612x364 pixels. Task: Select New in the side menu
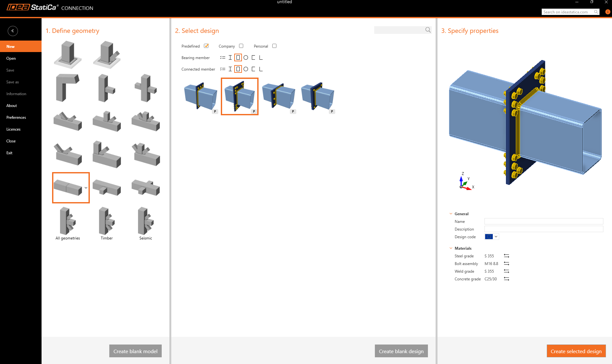(21, 46)
